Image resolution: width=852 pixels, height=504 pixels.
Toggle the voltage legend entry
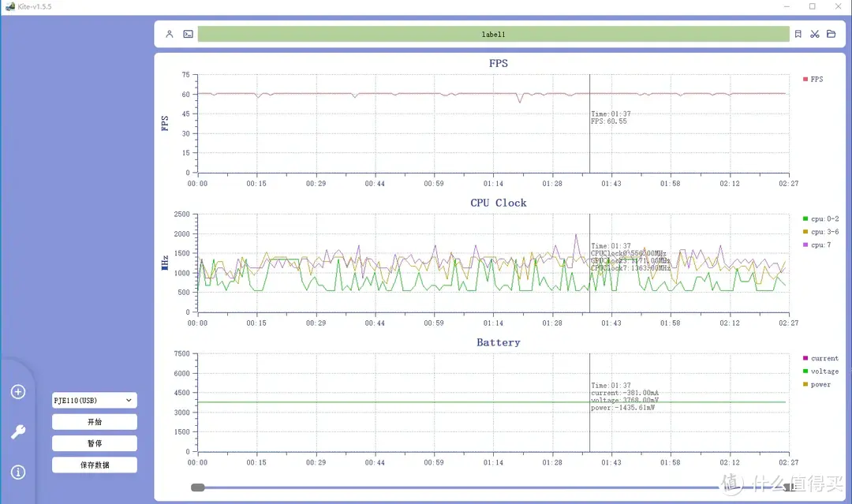tap(820, 371)
